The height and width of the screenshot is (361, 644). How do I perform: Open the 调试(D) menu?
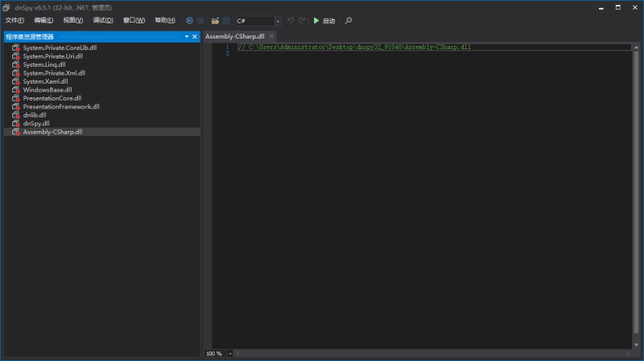pyautogui.click(x=103, y=20)
